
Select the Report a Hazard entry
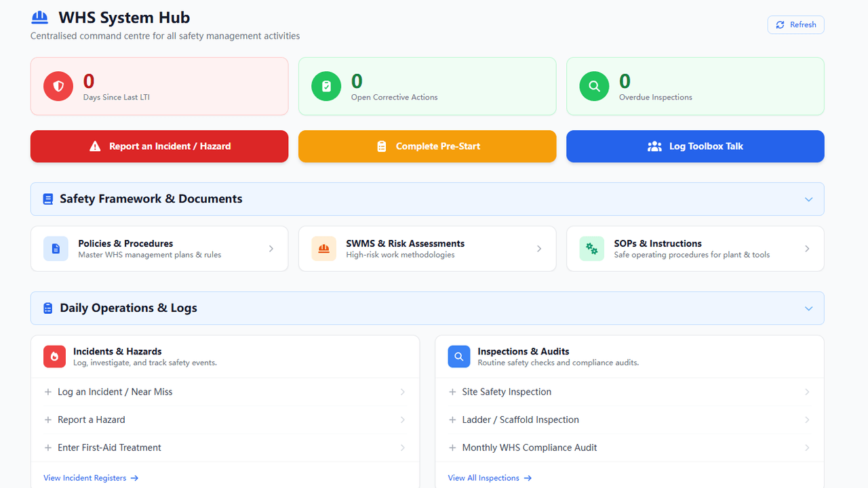point(225,420)
